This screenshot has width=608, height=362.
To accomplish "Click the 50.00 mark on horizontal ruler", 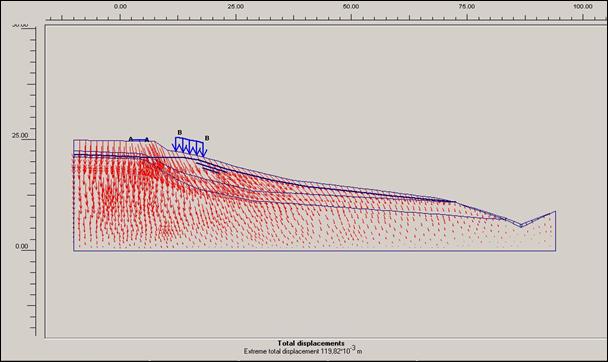I will point(351,6).
